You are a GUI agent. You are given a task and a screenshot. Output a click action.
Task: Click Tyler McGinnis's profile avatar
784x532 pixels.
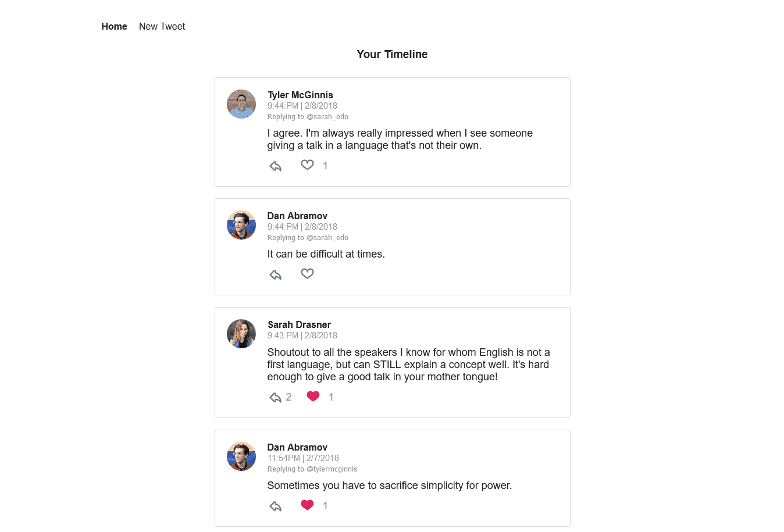[241, 103]
